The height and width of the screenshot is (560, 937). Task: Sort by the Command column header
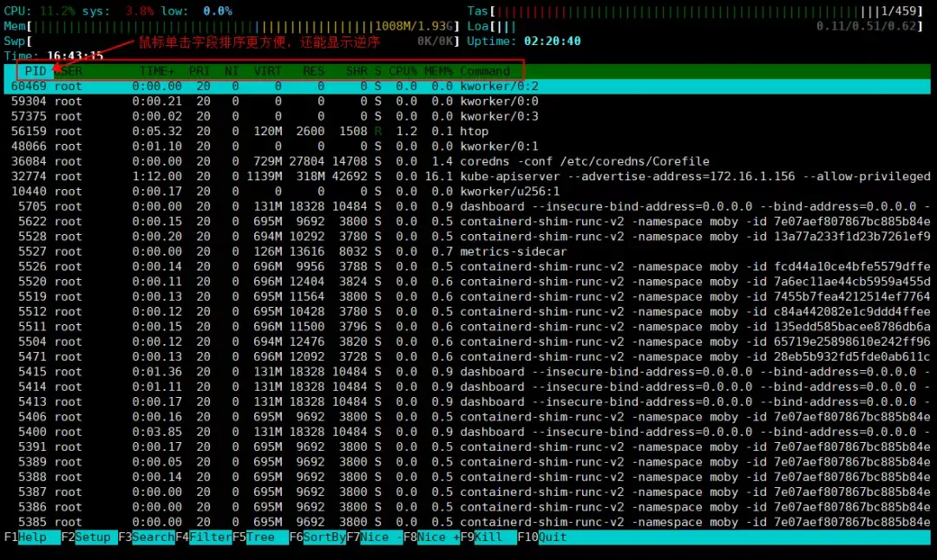coord(485,71)
